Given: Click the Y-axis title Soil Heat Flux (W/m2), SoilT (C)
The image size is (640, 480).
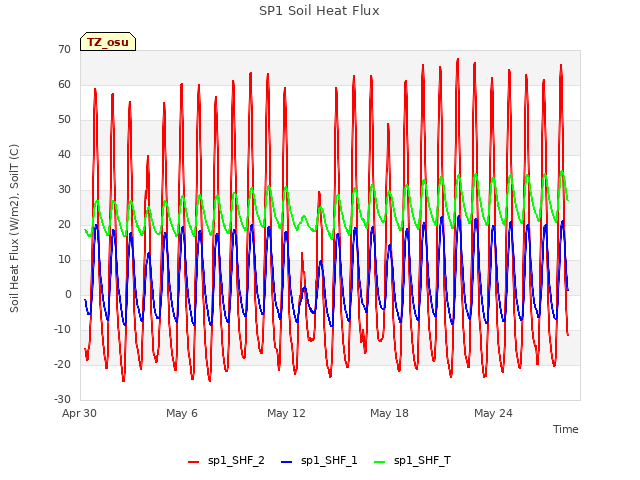Looking at the screenshot, I should tap(14, 228).
